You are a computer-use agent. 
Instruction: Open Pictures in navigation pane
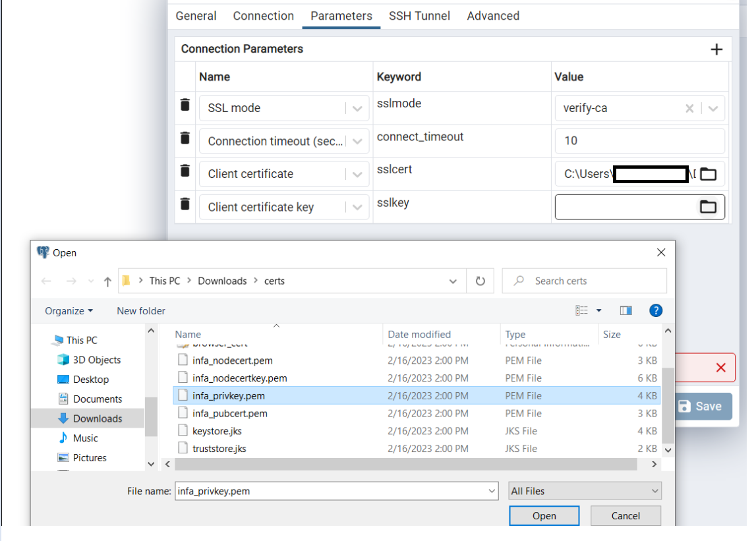click(82, 457)
